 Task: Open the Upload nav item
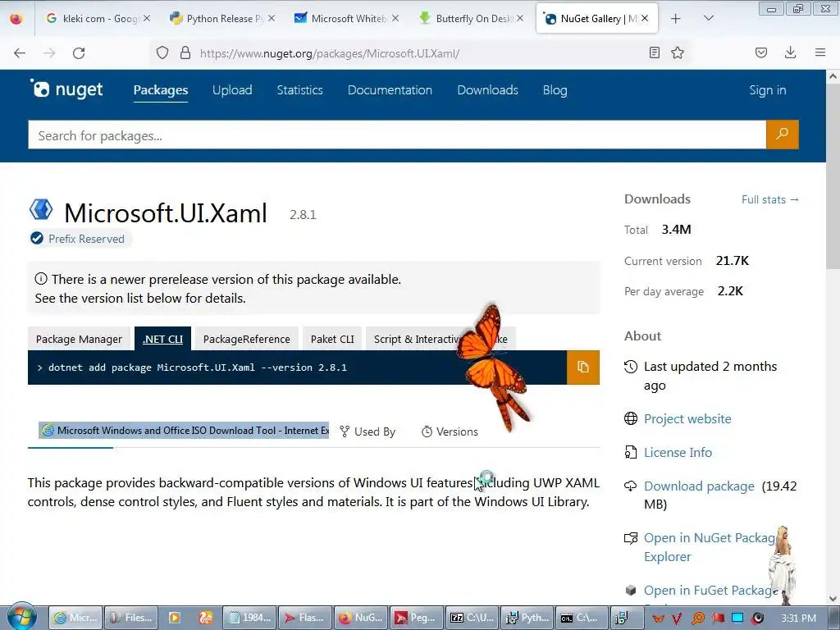pyautogui.click(x=232, y=90)
